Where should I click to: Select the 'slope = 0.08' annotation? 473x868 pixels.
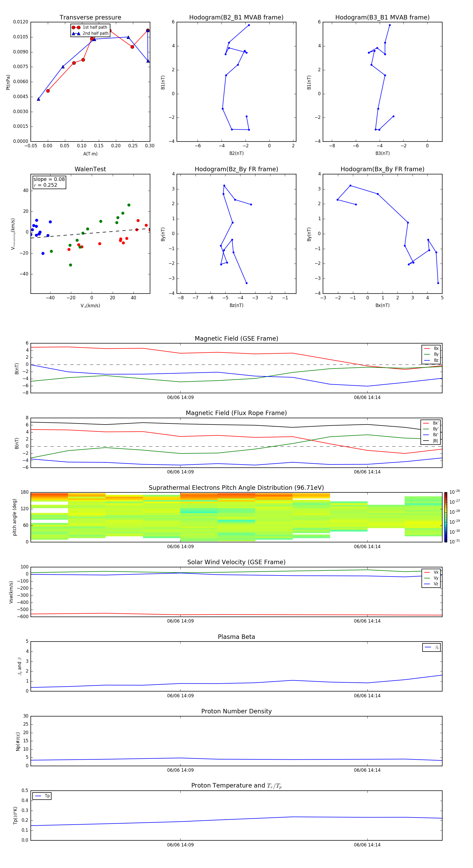coord(49,179)
